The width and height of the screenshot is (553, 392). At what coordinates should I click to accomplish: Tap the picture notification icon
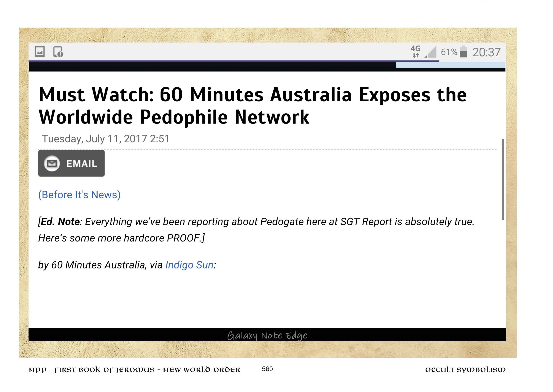pos(40,52)
